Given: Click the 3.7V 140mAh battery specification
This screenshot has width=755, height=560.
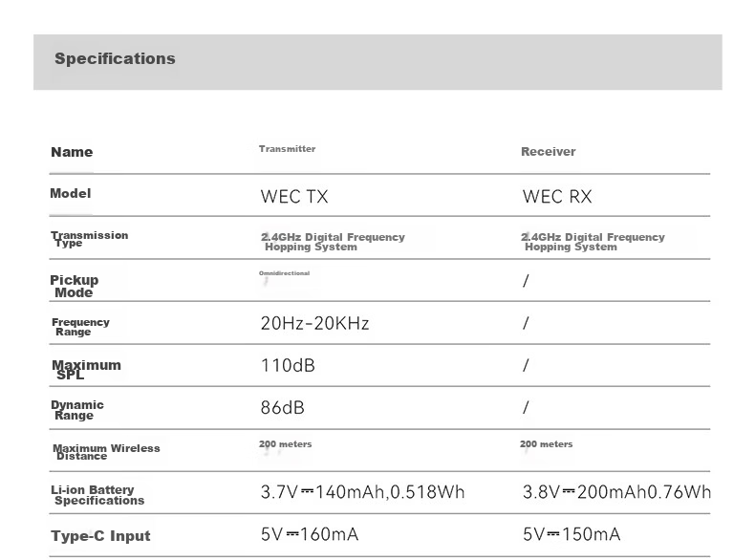Looking at the screenshot, I should pyautogui.click(x=362, y=492).
